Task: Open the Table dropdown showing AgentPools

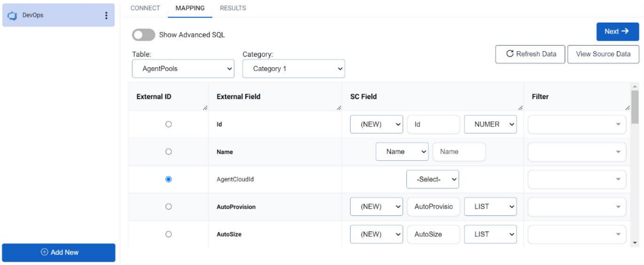Action: (x=184, y=69)
